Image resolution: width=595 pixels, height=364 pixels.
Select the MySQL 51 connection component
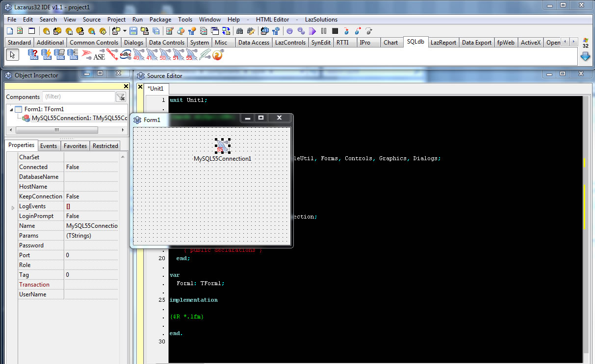179,55
